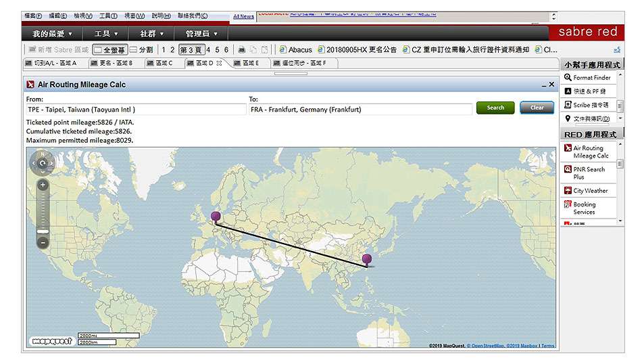The height and width of the screenshot is (364, 644).
Task: Switch to 全螢幕 view
Action: tap(109, 50)
